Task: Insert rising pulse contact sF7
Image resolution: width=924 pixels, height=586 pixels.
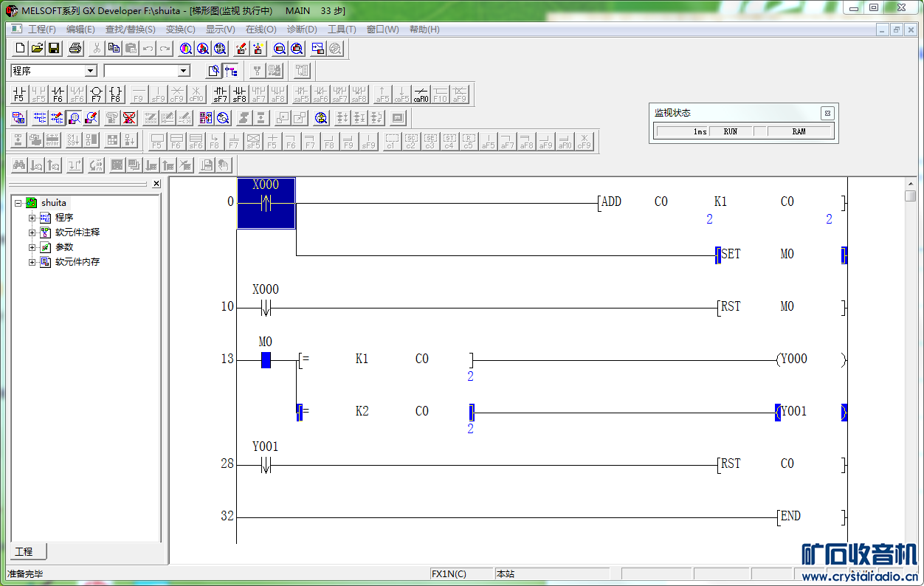Action: coord(220,94)
